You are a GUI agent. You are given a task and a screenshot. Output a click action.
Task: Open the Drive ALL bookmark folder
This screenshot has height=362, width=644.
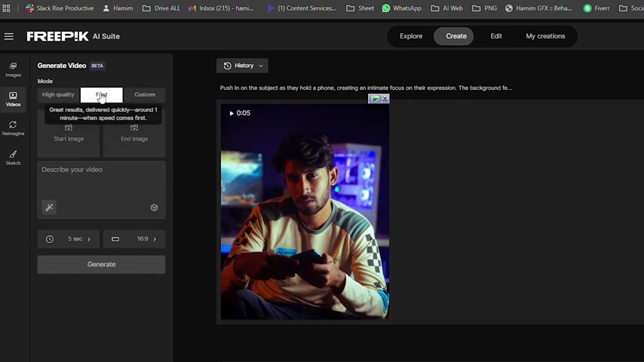click(x=161, y=8)
